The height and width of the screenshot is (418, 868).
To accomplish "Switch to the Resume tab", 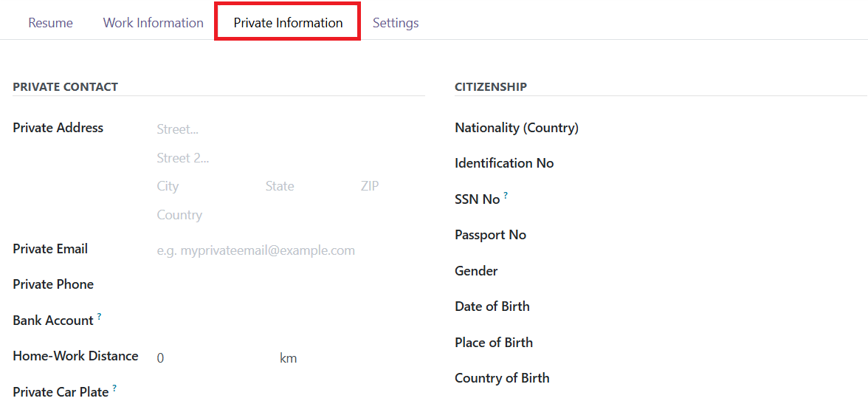I will pos(50,23).
